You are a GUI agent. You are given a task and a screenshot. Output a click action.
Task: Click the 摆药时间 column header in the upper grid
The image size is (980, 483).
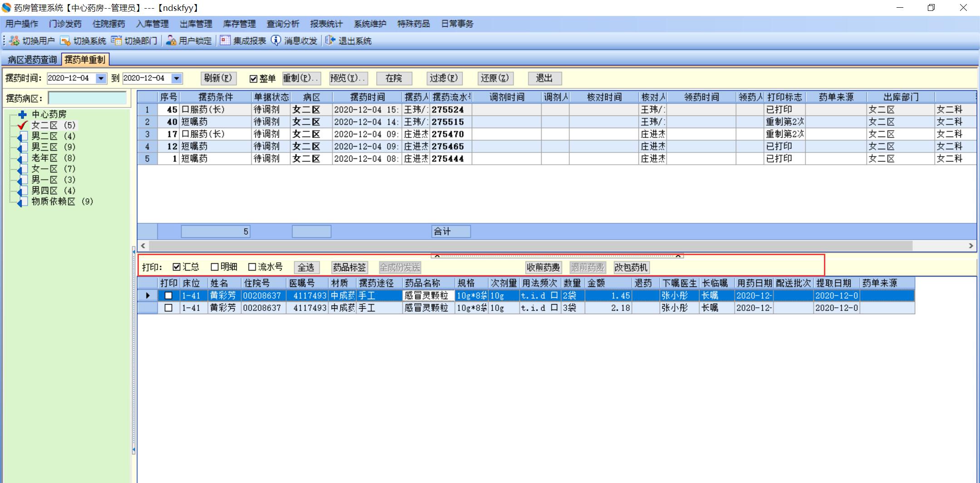coord(367,98)
